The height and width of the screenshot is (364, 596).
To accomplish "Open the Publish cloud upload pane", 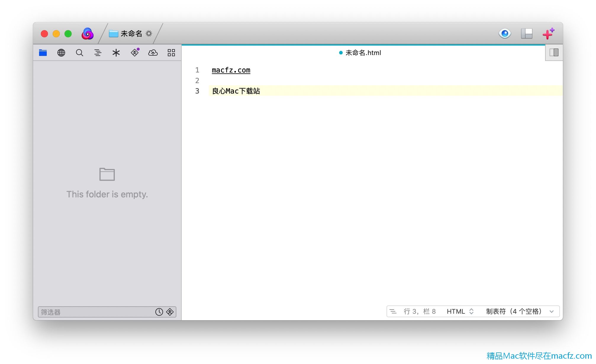I will click(153, 53).
